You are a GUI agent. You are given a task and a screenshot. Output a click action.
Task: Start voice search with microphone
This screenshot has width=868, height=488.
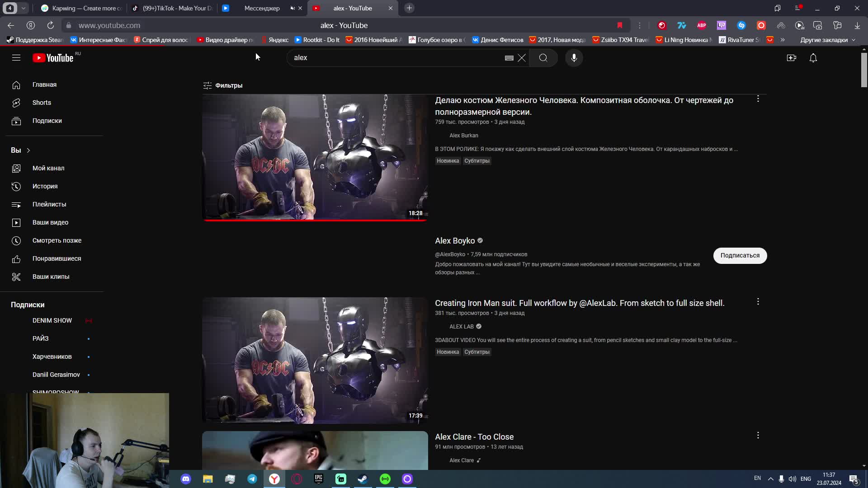tap(574, 58)
